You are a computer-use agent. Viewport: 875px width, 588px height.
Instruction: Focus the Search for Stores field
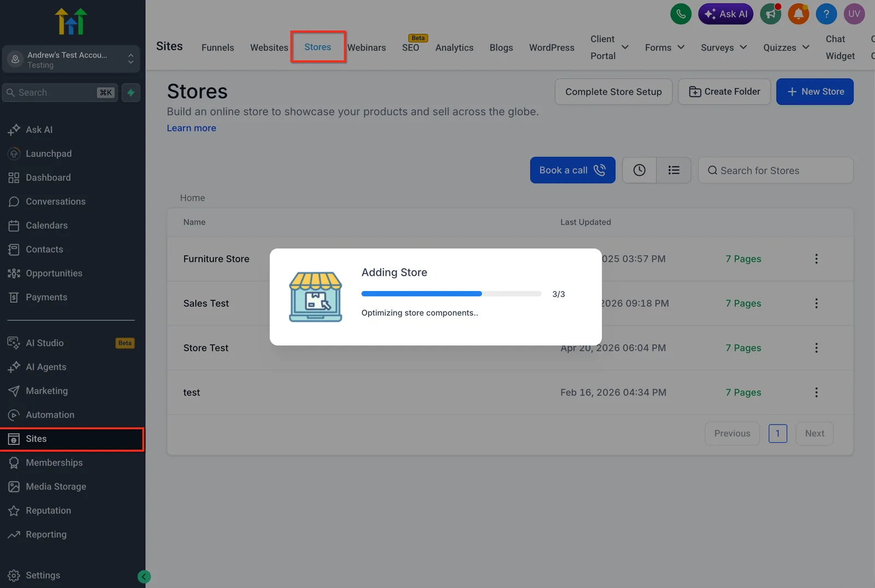pyautogui.click(x=775, y=170)
